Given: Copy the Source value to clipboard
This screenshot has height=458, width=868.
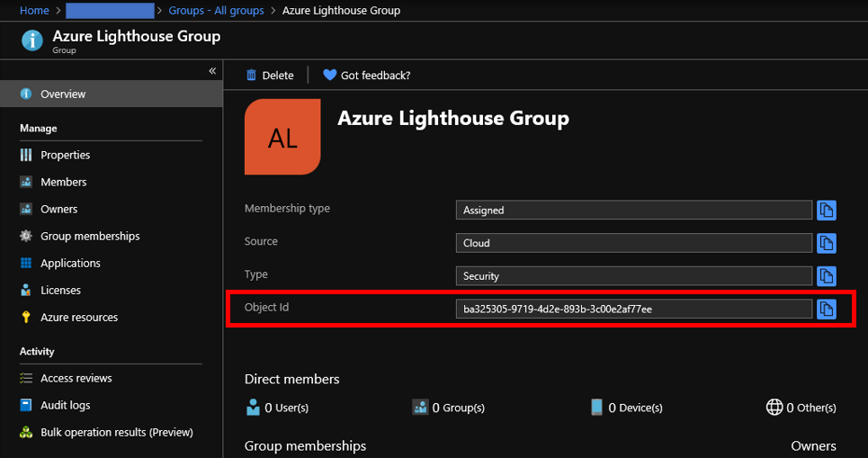Looking at the screenshot, I should click(x=827, y=243).
